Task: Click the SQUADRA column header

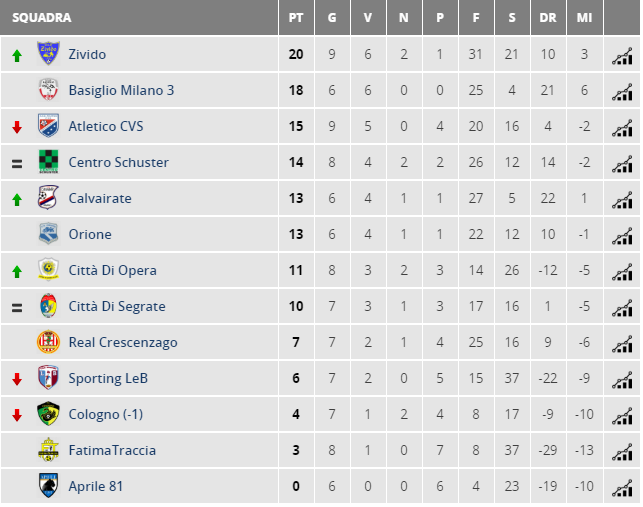Action: point(42,18)
